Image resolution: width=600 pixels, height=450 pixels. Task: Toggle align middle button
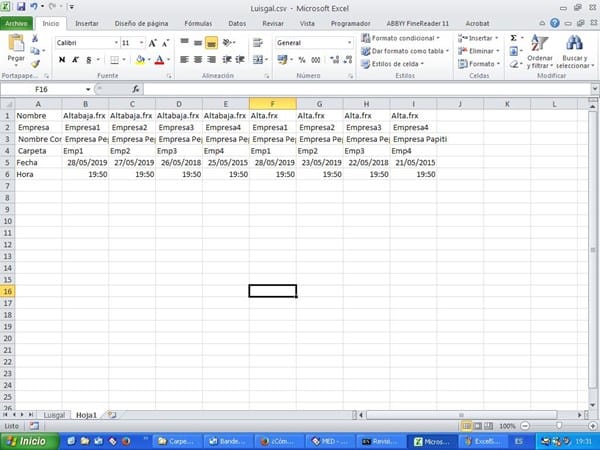(x=198, y=42)
